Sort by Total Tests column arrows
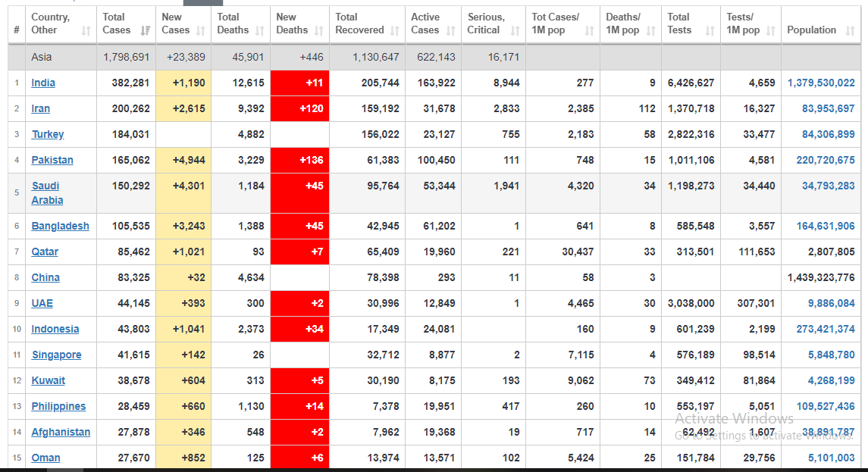The height and width of the screenshot is (472, 868). tap(710, 31)
